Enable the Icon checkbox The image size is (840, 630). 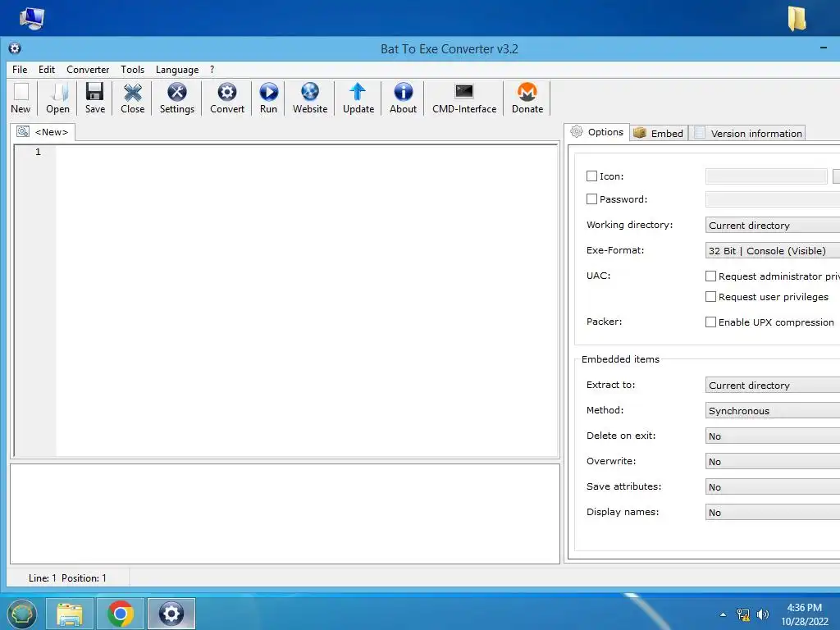pos(591,176)
